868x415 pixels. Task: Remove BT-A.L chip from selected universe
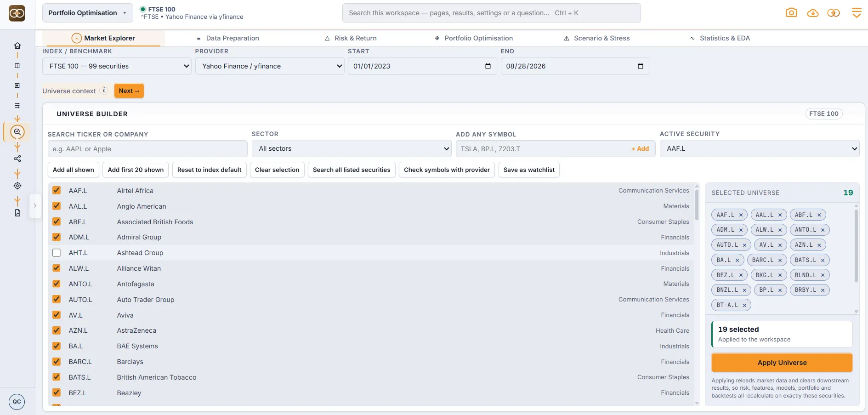click(x=744, y=305)
